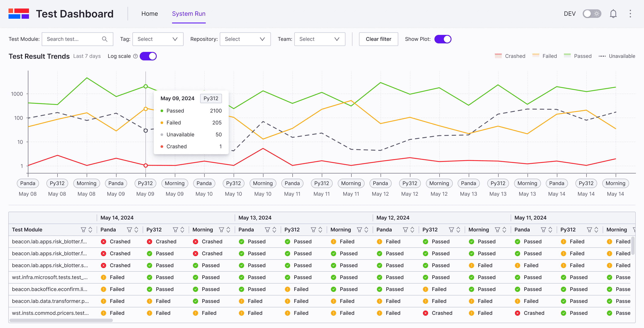
Task: Click the search magnifier in Test Module field
Action: pyautogui.click(x=105, y=39)
